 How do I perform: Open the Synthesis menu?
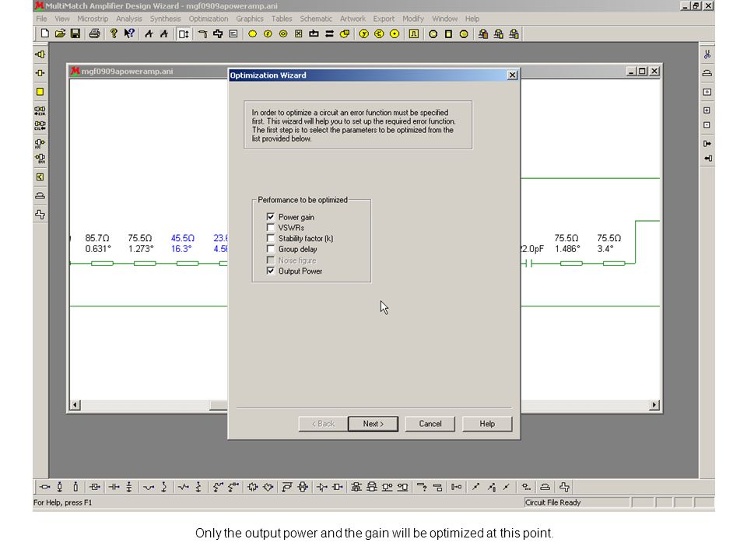pyautogui.click(x=165, y=19)
